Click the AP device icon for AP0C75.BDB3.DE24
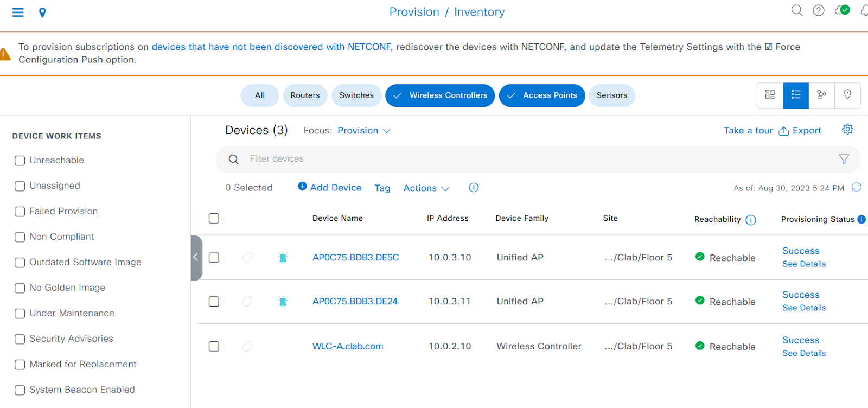 [x=283, y=302]
